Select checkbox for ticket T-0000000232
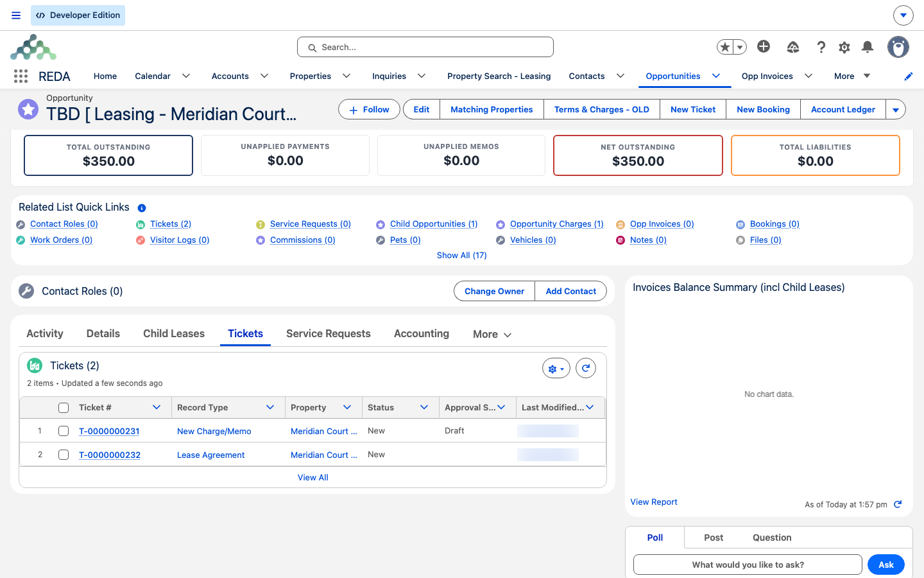924x578 pixels. [x=64, y=455]
